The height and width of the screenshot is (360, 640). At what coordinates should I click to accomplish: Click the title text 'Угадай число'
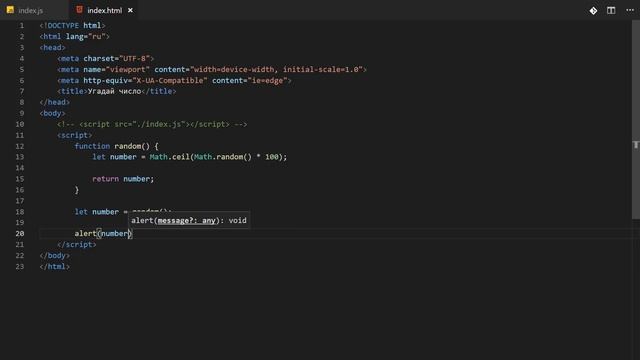click(x=115, y=91)
